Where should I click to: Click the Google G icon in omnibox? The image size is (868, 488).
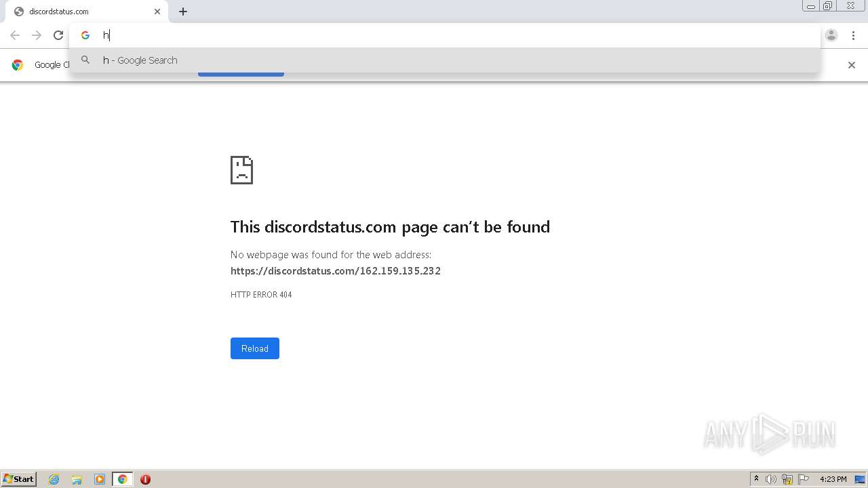tap(85, 35)
